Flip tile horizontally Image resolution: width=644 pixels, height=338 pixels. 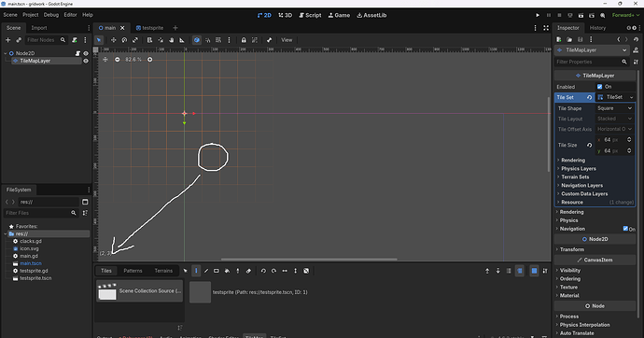(285, 271)
